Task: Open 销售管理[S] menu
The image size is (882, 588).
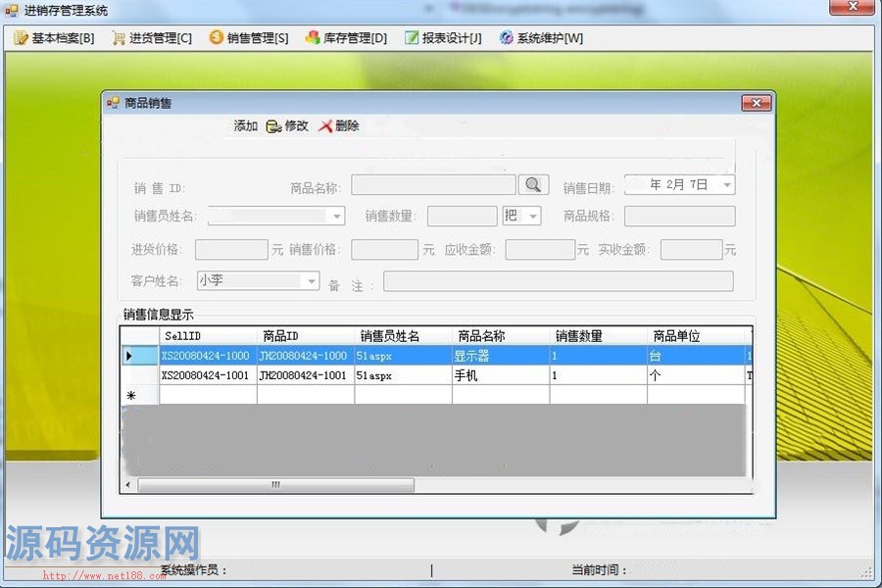Action: (249, 38)
